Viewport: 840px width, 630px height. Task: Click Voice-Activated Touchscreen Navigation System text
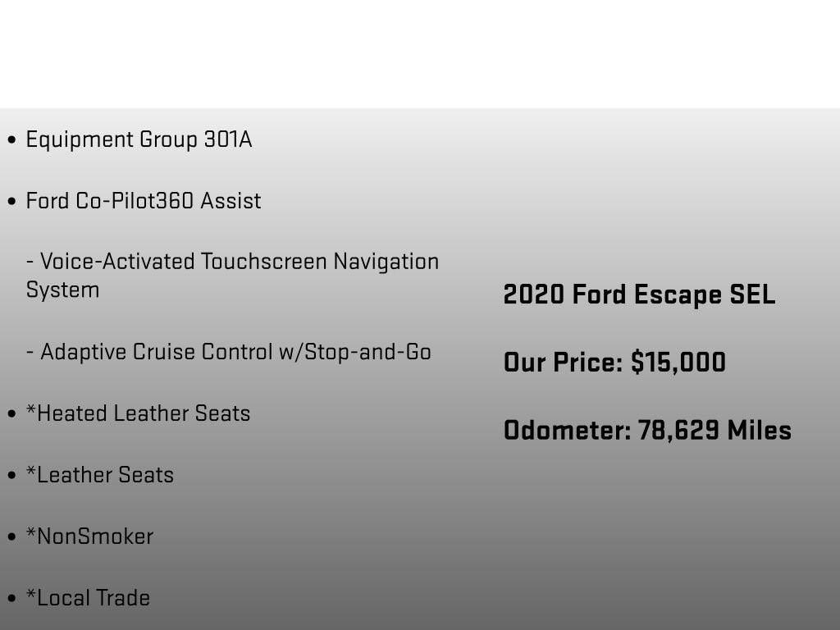[232, 262]
